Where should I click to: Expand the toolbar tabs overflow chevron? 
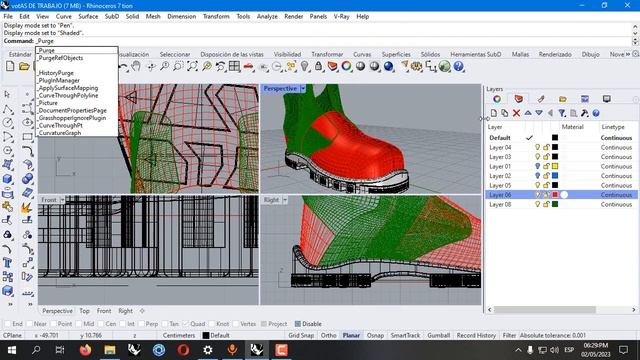[x=628, y=54]
